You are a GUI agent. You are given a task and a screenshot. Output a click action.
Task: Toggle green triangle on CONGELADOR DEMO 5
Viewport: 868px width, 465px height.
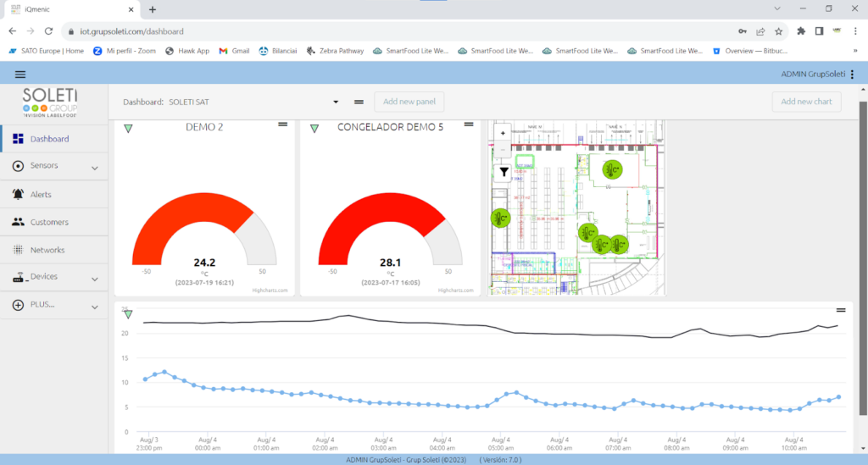(x=314, y=129)
